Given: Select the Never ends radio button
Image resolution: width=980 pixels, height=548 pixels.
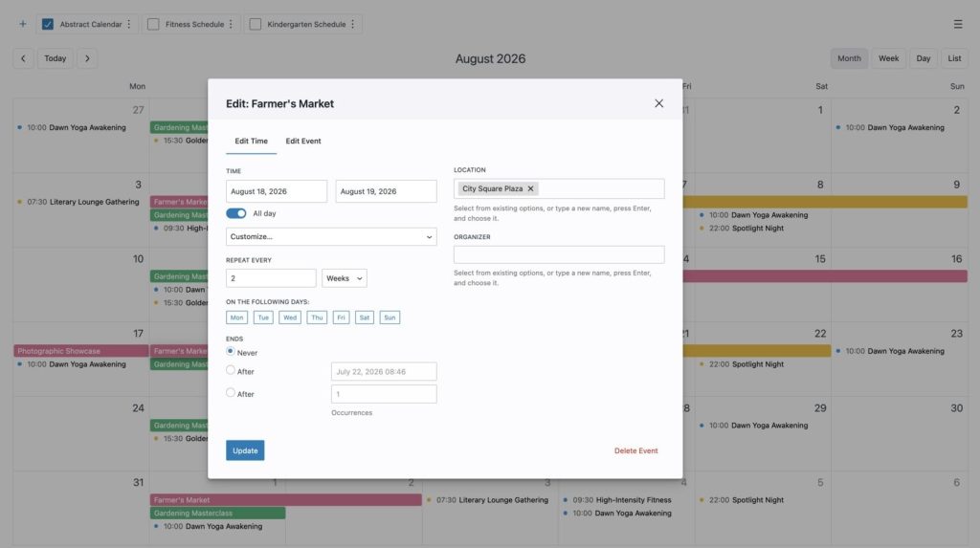Looking at the screenshot, I should [x=231, y=351].
